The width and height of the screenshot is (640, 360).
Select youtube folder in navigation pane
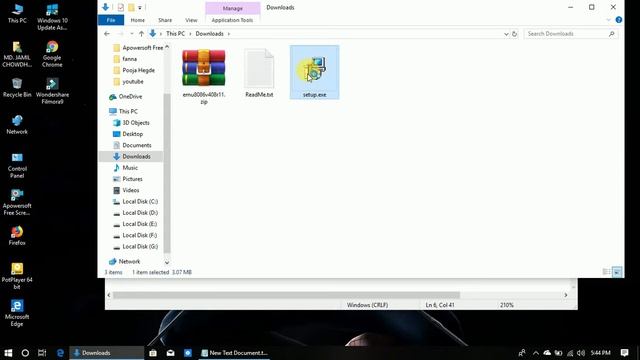[128, 82]
